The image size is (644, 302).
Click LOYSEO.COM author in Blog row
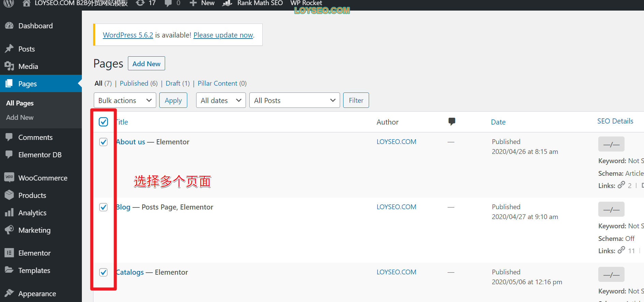[396, 207]
